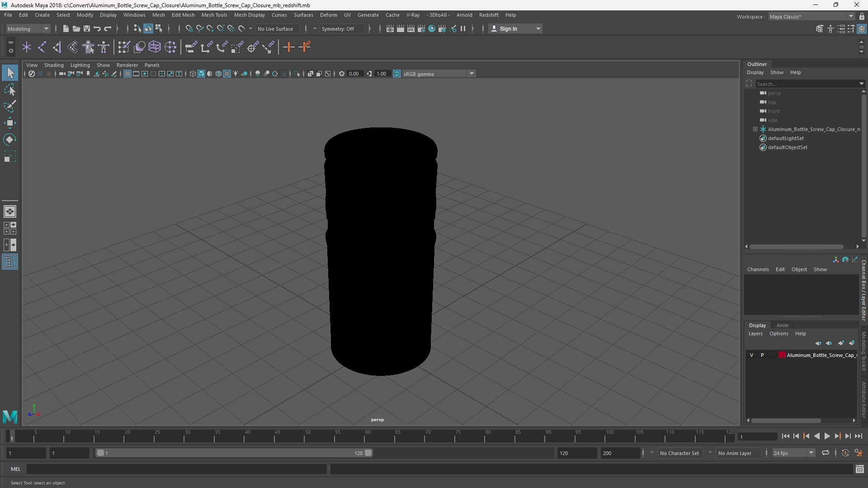Click the single perspective pane layout icon
Image resolution: width=868 pixels, height=488 pixels.
click(10, 211)
